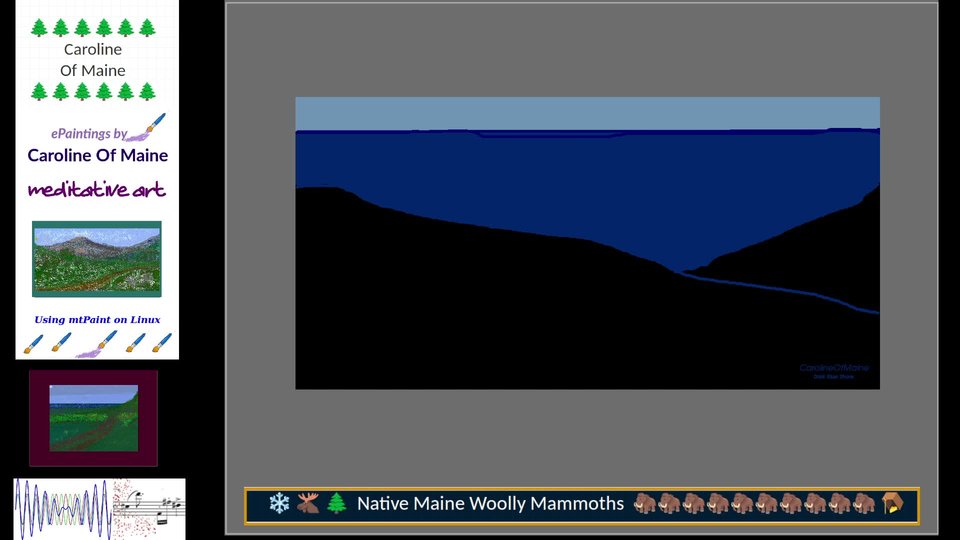Screen dimensions: 960x540
Task: Click the first pine tree above Caroline
Action: tap(39, 28)
